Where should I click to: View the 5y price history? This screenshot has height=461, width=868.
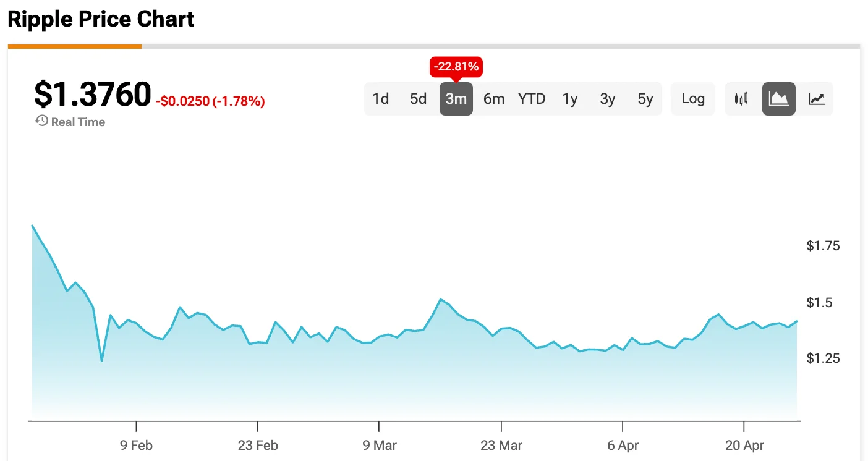645,99
